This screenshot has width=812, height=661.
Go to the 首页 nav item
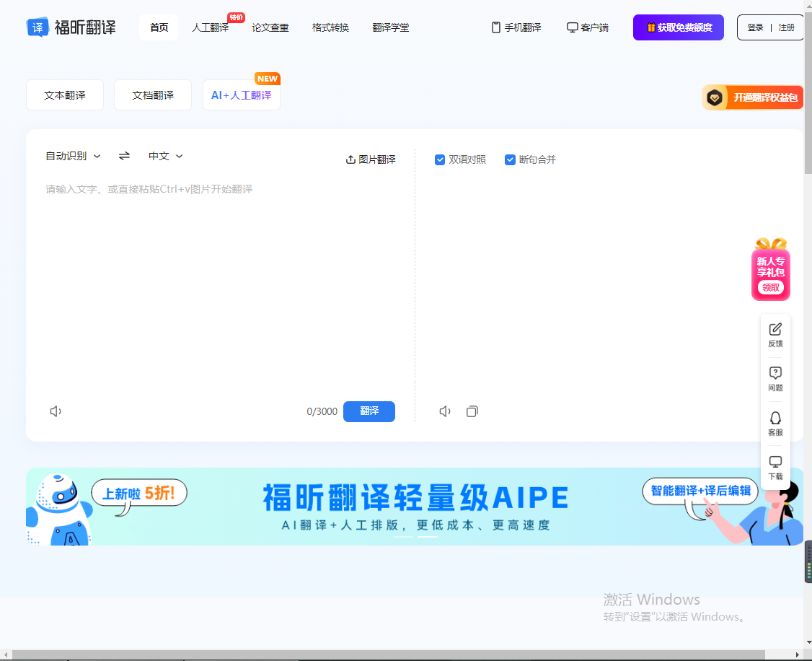coord(159,27)
